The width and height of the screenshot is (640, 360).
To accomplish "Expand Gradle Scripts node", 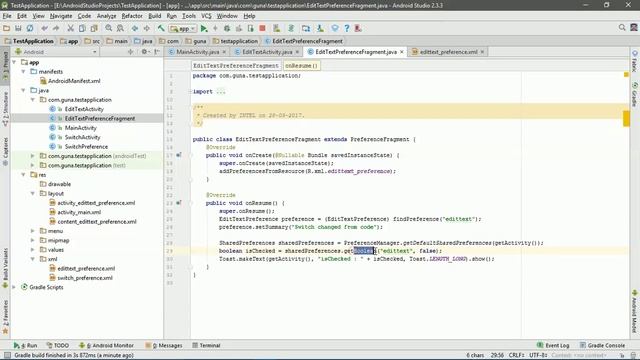I will pyautogui.click(x=14, y=287).
